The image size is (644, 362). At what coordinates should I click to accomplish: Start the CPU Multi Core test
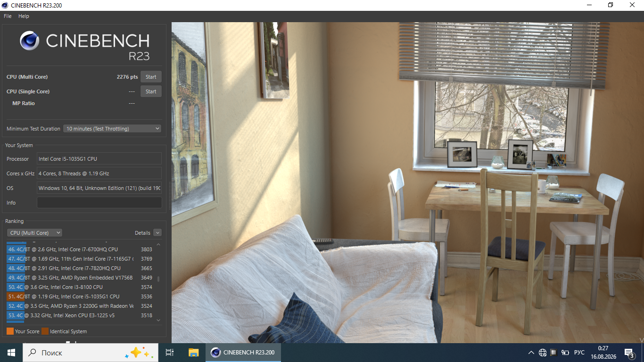tap(151, 77)
